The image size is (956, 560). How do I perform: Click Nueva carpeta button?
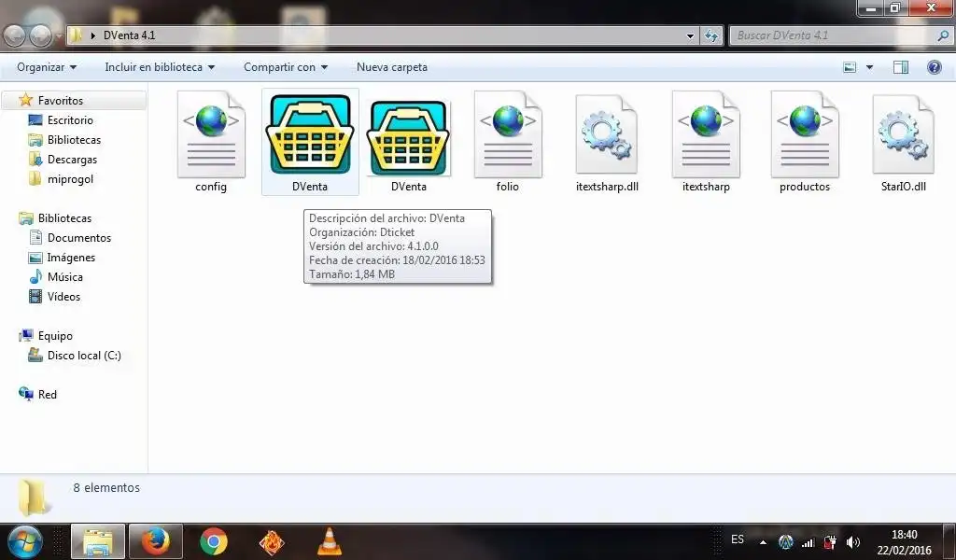391,67
